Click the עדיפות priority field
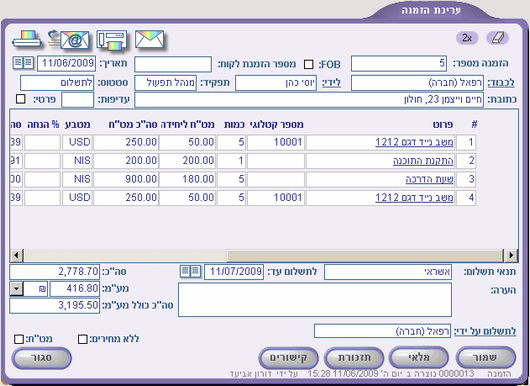The image size is (530, 386). point(77,100)
